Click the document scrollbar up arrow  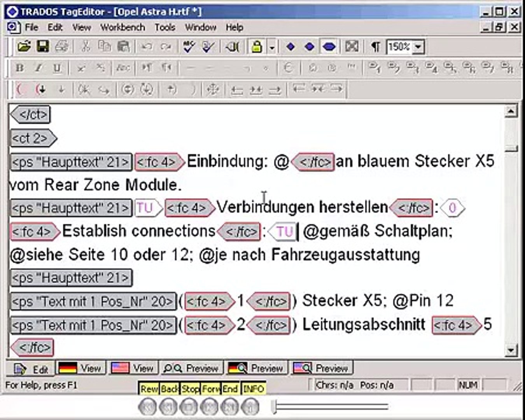click(511, 112)
